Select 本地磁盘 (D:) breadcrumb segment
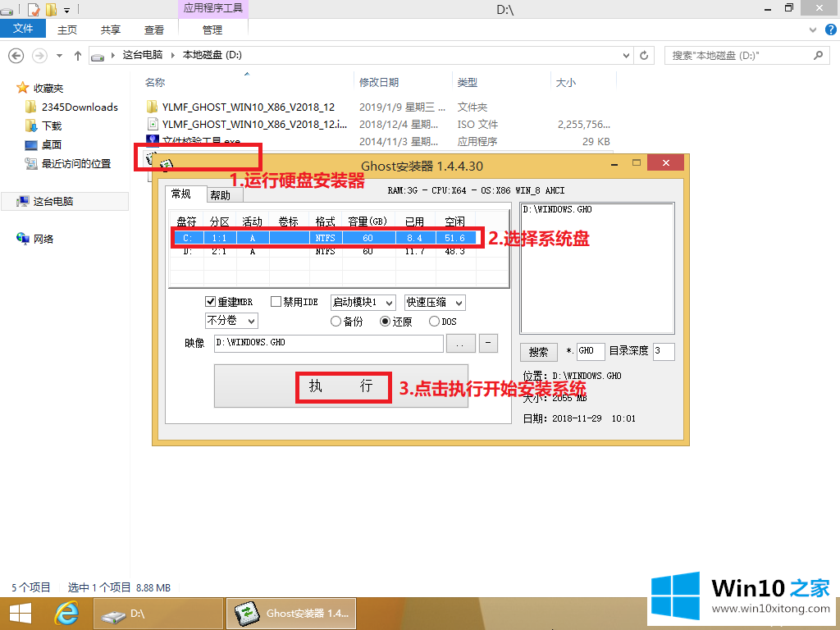840x630 pixels. coord(212,55)
